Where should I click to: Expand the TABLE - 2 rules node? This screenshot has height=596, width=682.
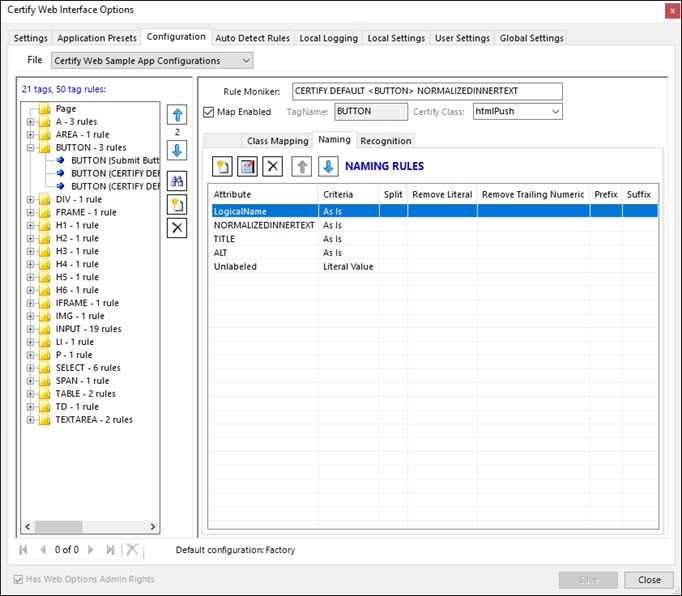click(30, 394)
